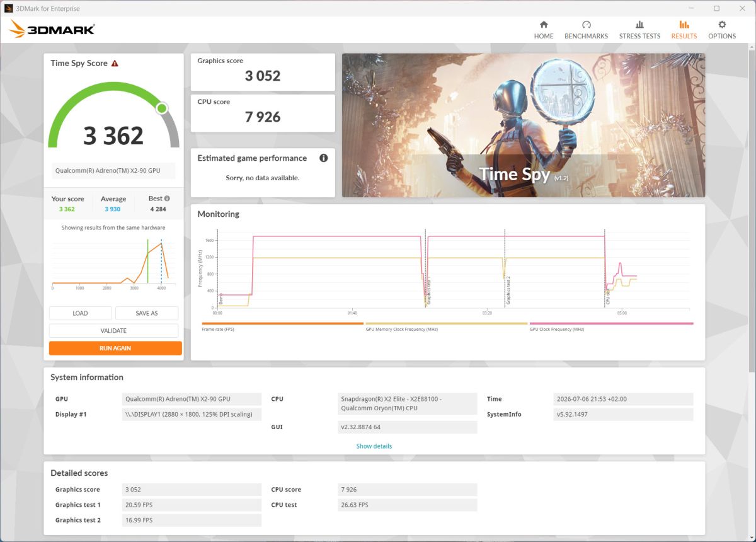Toggle the GPU Memory Clock Frequency legend bar
The image size is (756, 542).
tap(446, 324)
